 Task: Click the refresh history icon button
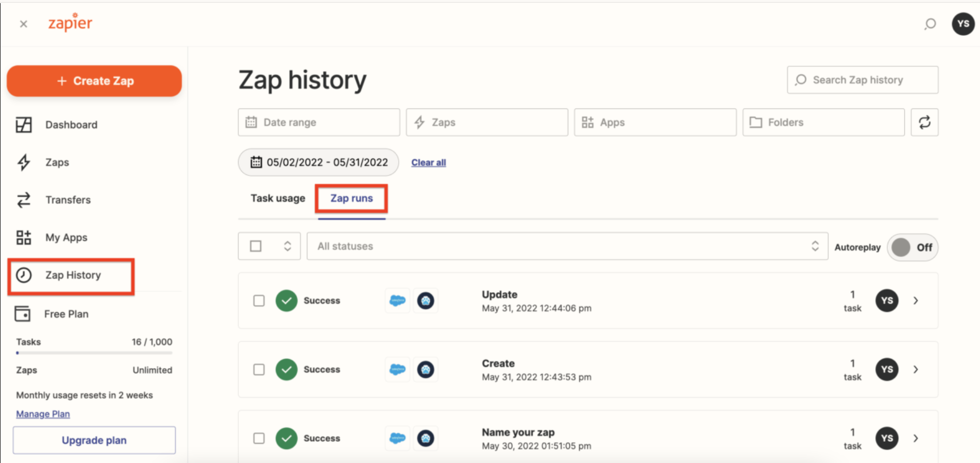click(x=925, y=122)
